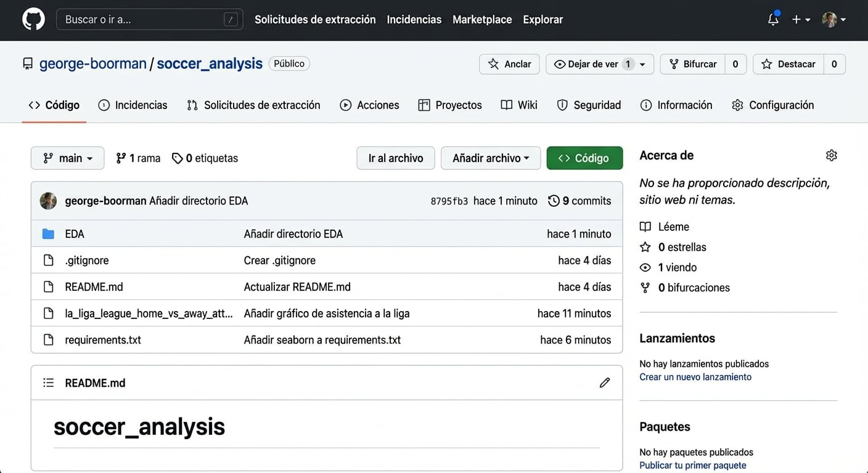Screen dimensions: 868x473
Task: Open the latest commit message Añadir directorio EDA
Action: point(199,201)
